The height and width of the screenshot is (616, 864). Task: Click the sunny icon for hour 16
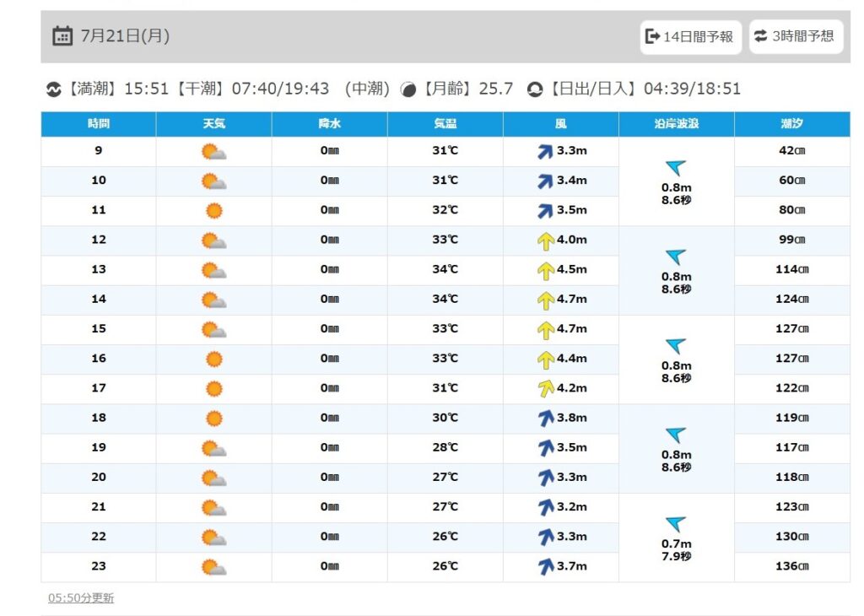[213, 359]
